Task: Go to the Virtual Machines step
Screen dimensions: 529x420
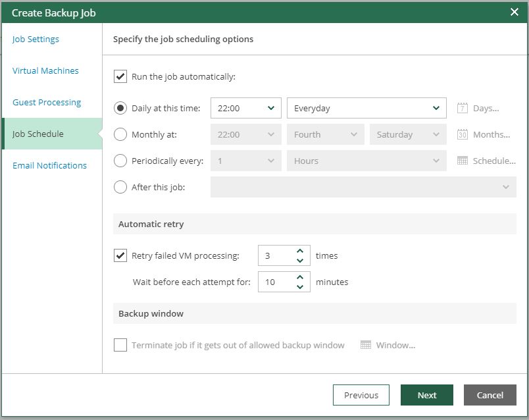Action: pyautogui.click(x=45, y=70)
